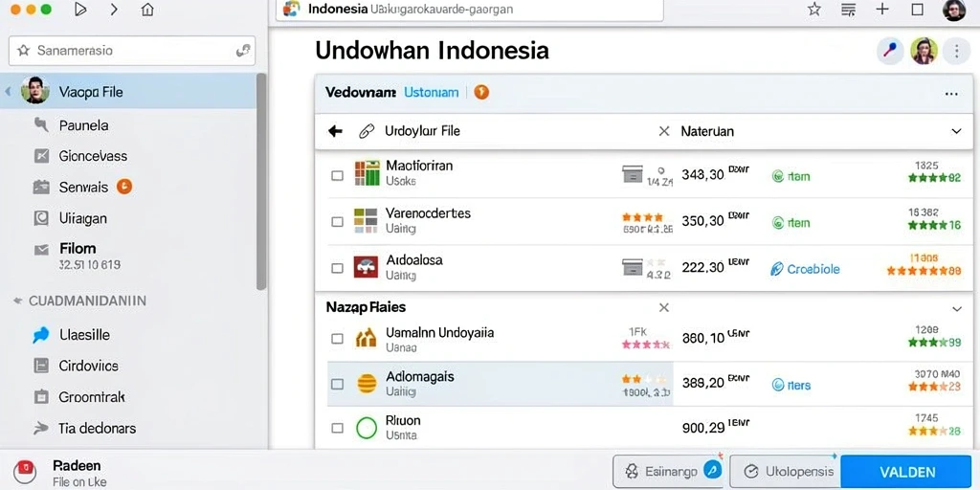Viewport: 980px width, 490px height.
Task: Click the green circle Rluon icon
Action: tap(367, 428)
